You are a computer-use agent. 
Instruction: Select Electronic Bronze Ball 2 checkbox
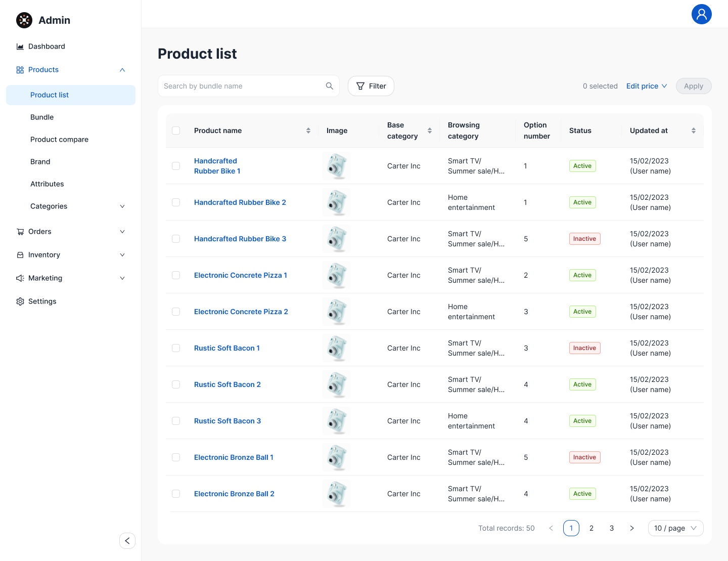coord(176,494)
